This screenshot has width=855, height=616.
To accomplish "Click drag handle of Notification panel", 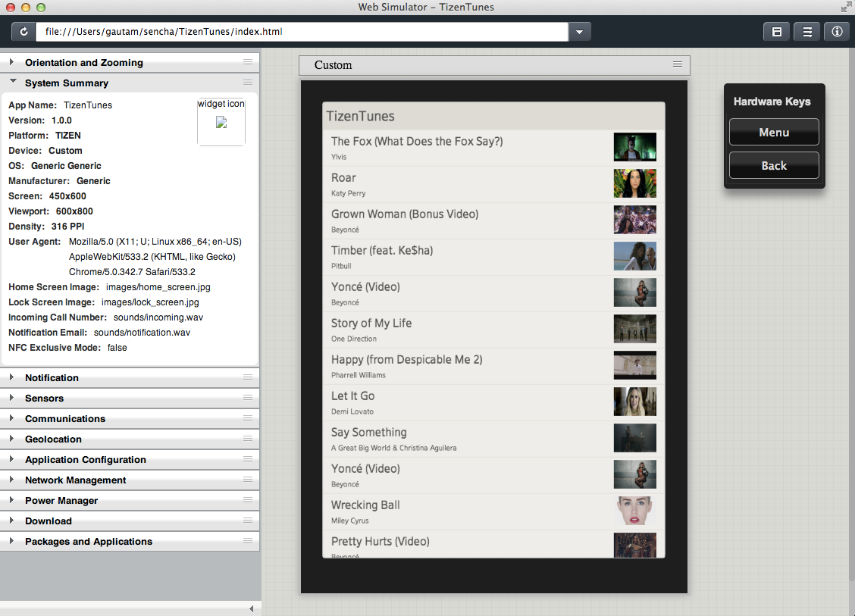I will (248, 377).
